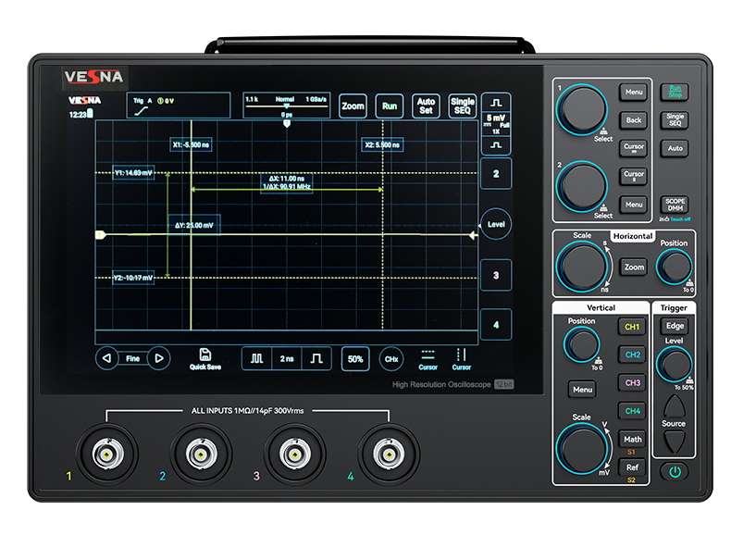Tap the vertical Cursor icon on screen

coord(461,355)
